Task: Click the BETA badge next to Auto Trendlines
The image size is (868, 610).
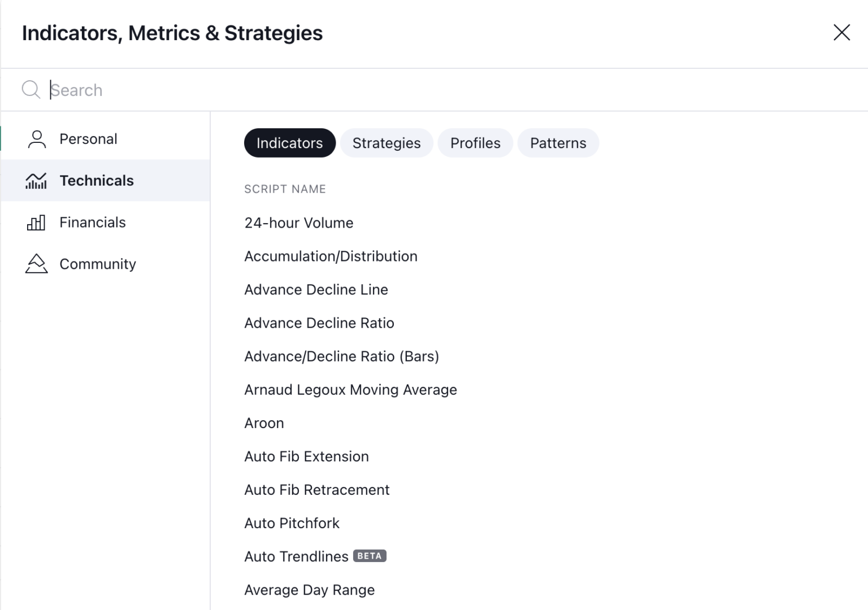Action: pos(370,556)
